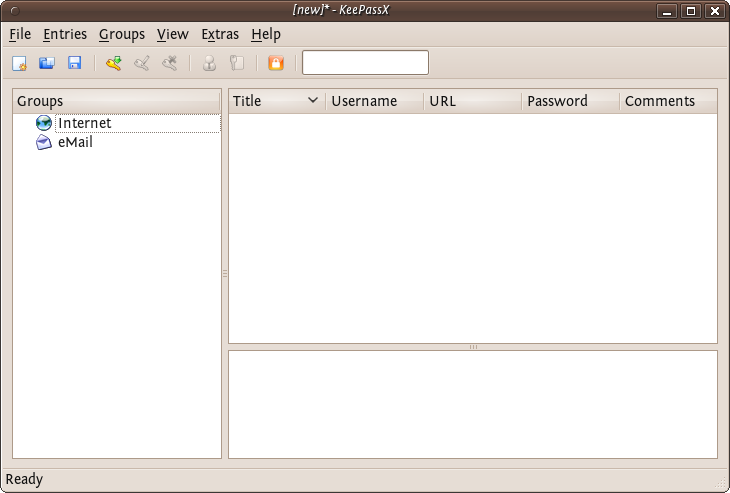Screen dimensions: 730x493
Task: Lock the workspace with the orange padlock icon
Action: click(x=276, y=63)
